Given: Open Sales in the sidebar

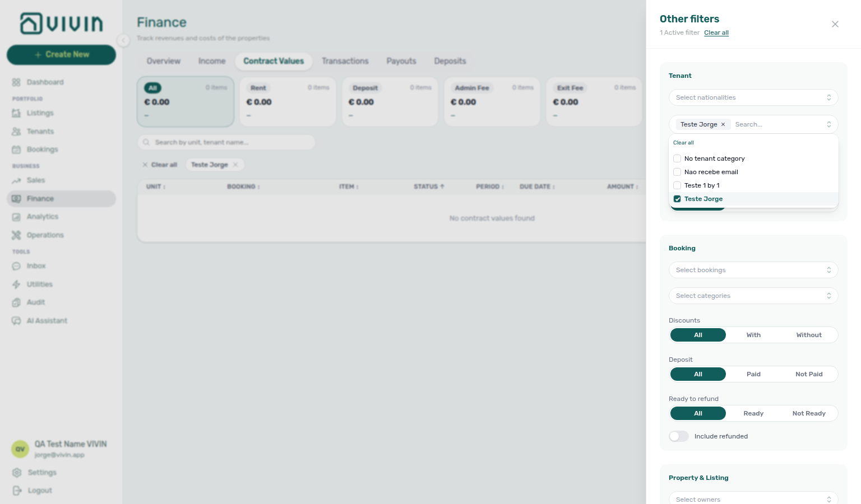Looking at the screenshot, I should click(61, 180).
